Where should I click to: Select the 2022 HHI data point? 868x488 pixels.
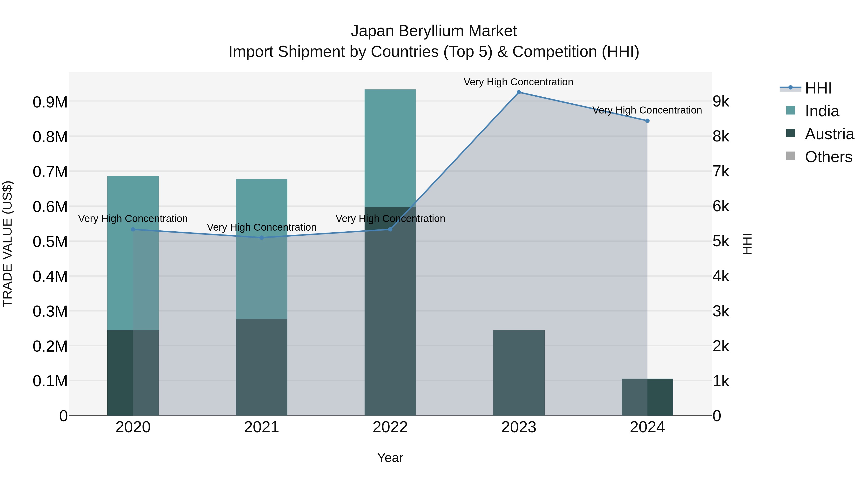click(390, 229)
